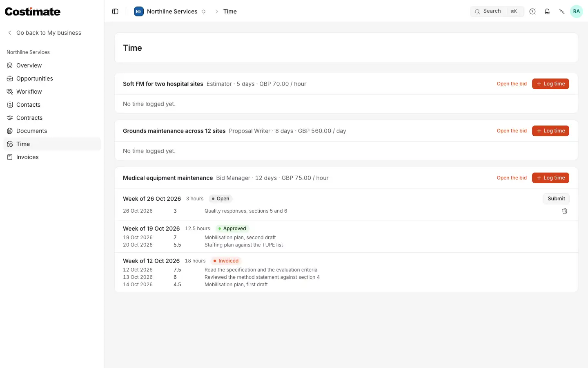Select Time in the sidebar

pos(52,144)
